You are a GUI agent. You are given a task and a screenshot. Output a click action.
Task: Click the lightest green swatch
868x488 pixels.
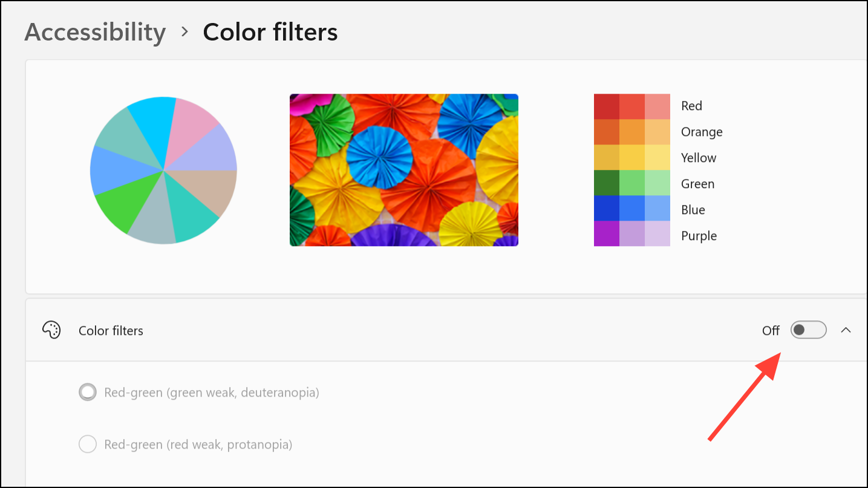pyautogui.click(x=658, y=183)
